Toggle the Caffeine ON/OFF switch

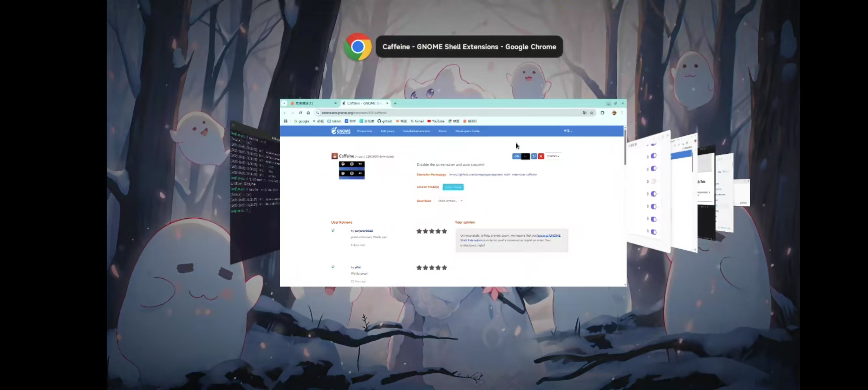[520, 156]
